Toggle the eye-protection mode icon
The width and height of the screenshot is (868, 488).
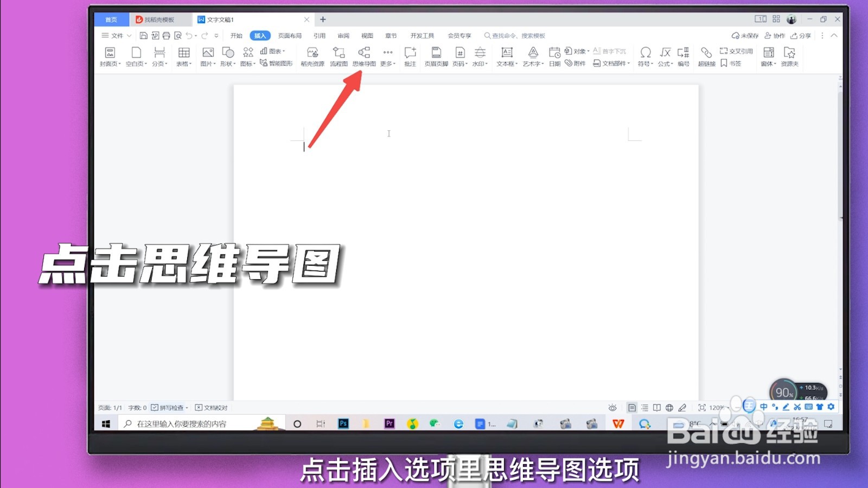pyautogui.click(x=612, y=408)
